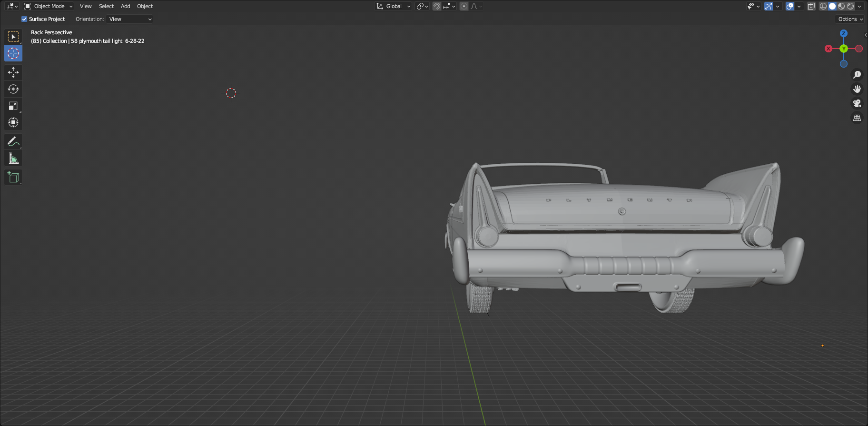Toggle X-Ray mode button
The image size is (868, 426).
(x=811, y=6)
